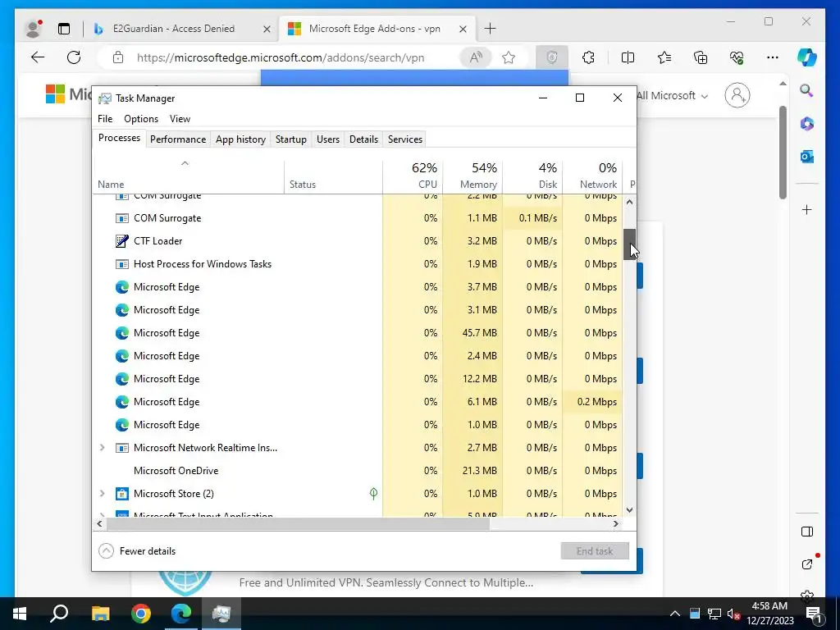Switch to the Details tab
840x630 pixels.
click(363, 139)
